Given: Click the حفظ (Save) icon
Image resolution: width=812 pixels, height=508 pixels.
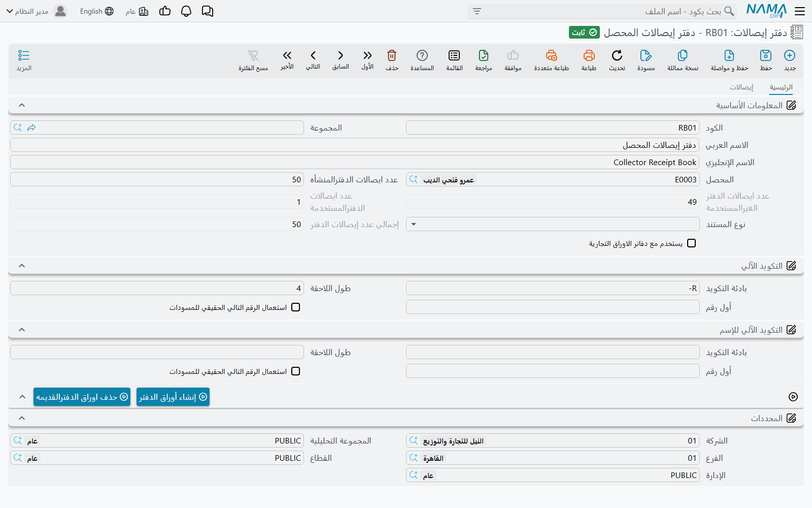Looking at the screenshot, I should 766,59.
